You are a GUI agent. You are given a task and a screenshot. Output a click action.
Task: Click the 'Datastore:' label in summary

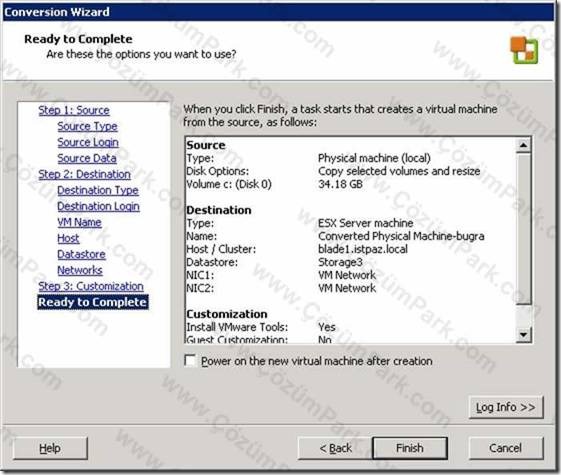click(212, 262)
